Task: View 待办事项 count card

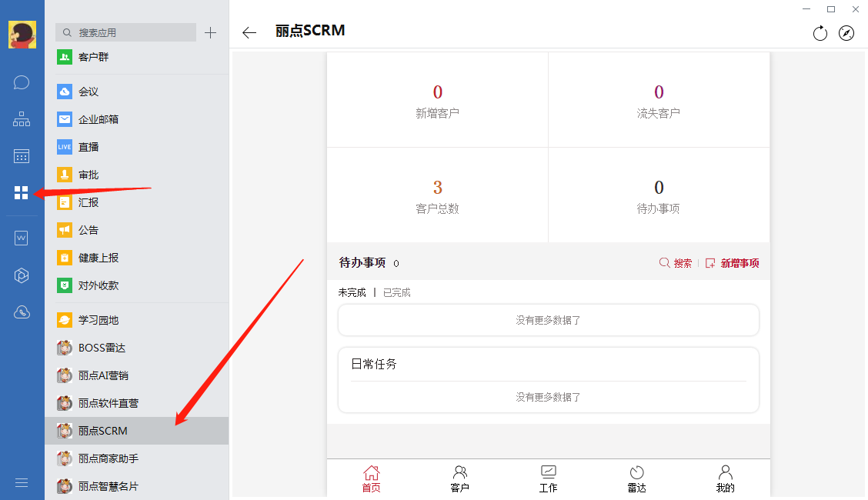Action: pos(659,195)
